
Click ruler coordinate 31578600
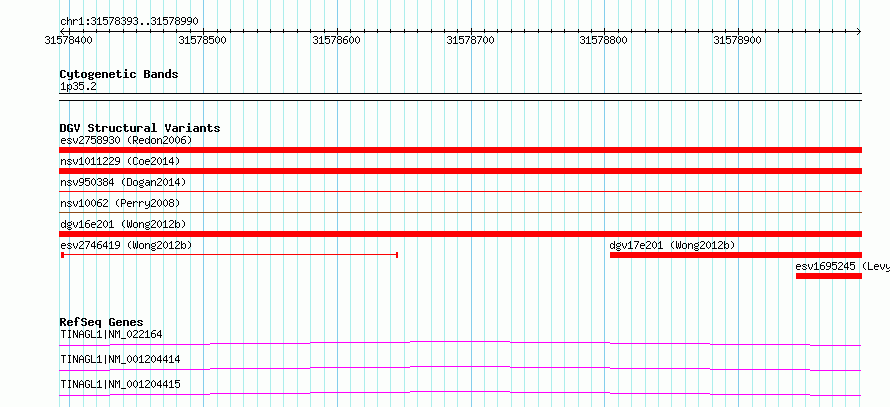click(x=337, y=40)
